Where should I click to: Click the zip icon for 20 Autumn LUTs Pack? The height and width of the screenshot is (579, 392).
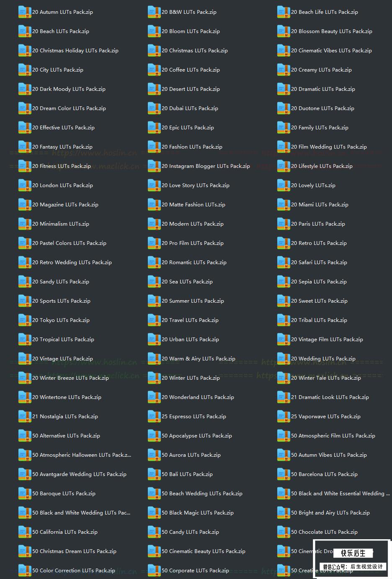[25, 12]
